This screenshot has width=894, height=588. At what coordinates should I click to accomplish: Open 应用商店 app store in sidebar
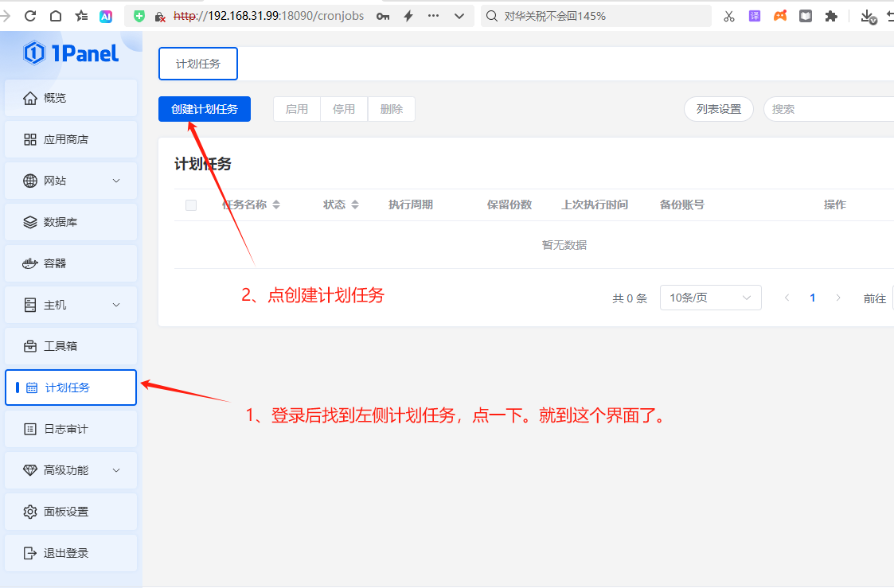[x=71, y=139]
